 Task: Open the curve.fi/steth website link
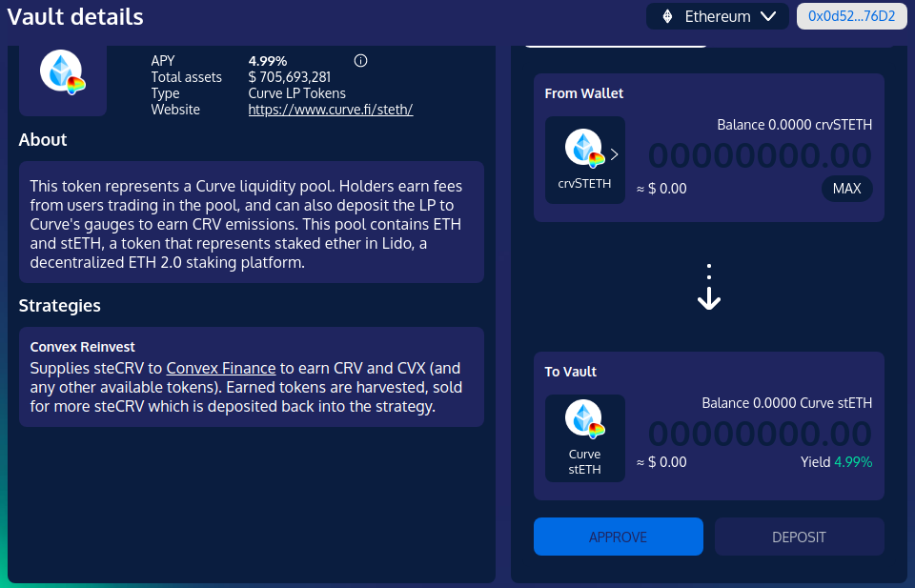[331, 110]
